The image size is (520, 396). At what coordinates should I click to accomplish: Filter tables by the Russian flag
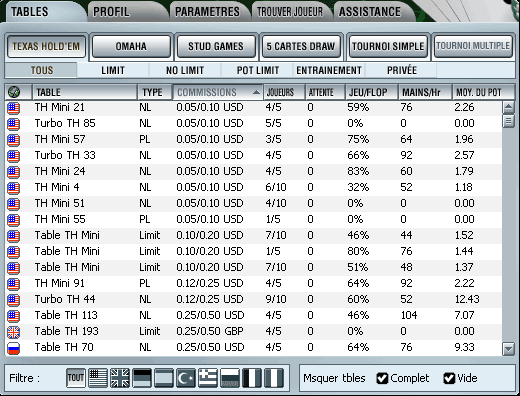[230, 378]
